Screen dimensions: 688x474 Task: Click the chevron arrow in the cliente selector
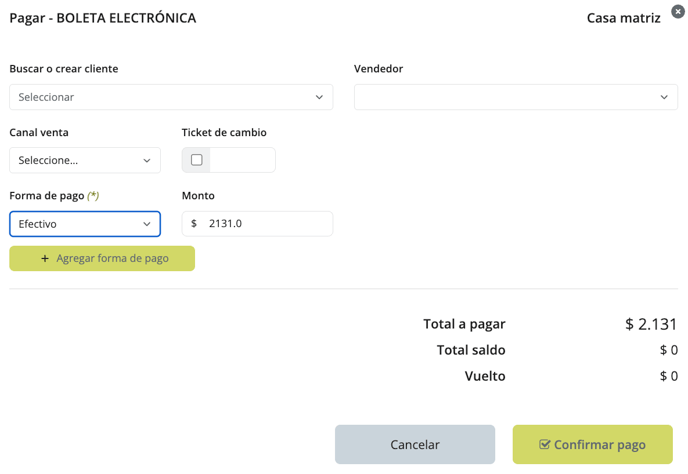(319, 98)
